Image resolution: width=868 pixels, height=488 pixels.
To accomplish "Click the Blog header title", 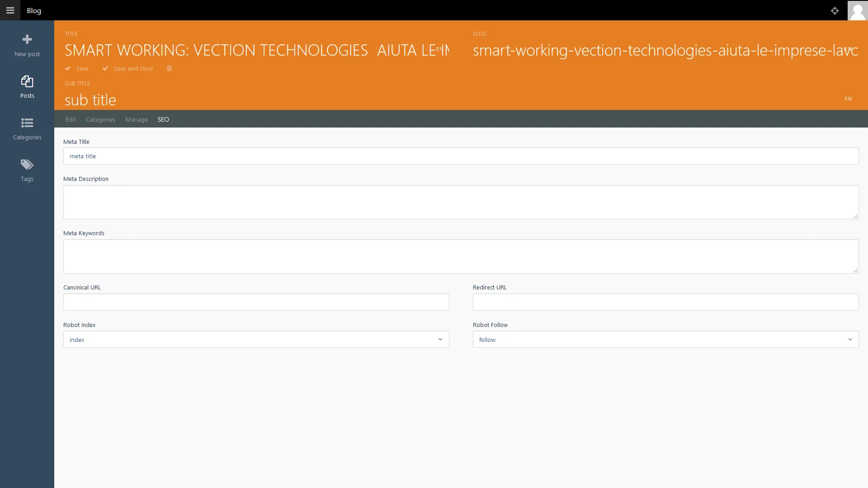I will tap(34, 10).
